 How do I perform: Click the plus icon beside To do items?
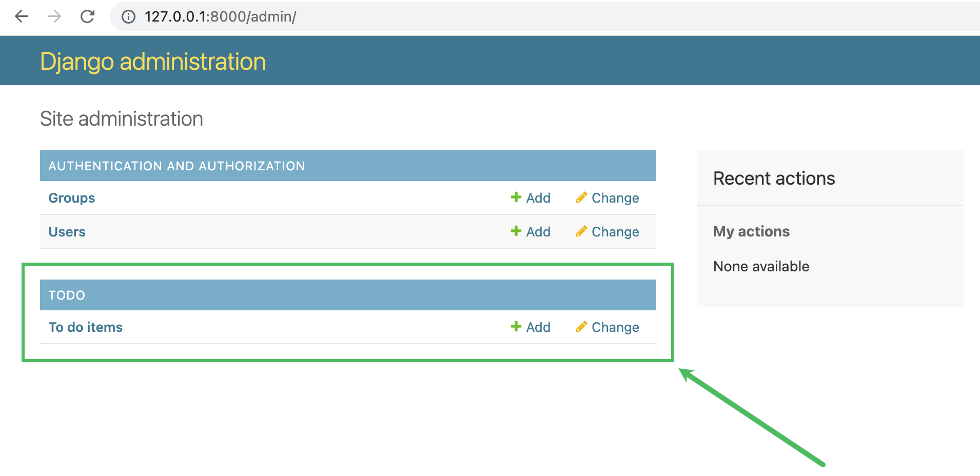tap(515, 327)
